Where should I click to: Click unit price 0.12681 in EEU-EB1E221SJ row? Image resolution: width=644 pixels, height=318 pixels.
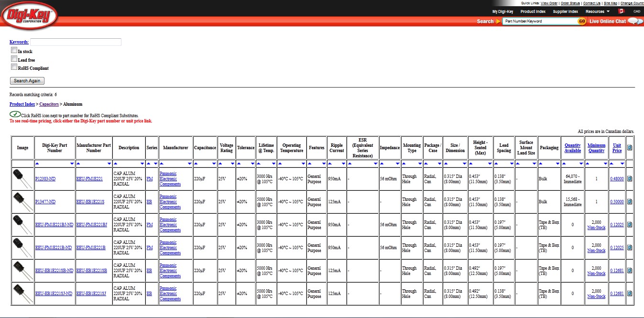pos(617,294)
